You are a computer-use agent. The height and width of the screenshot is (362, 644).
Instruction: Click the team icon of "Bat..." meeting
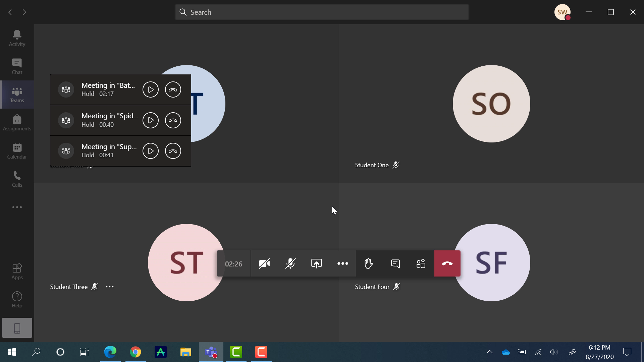[x=66, y=89]
